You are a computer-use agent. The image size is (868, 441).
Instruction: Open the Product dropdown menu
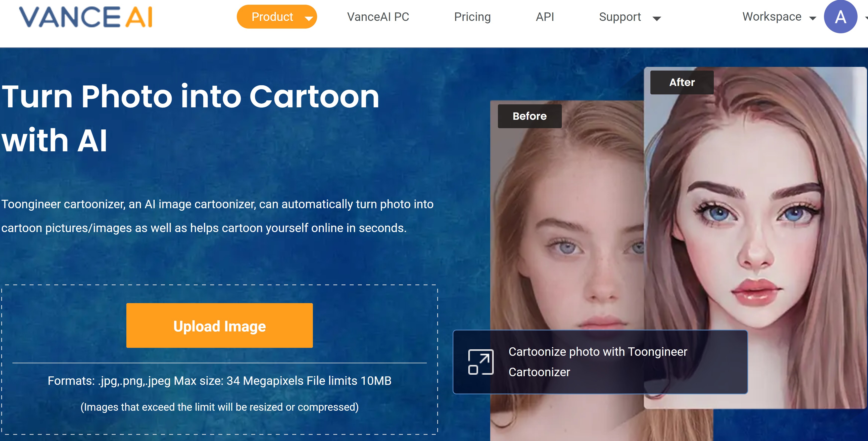[277, 17]
